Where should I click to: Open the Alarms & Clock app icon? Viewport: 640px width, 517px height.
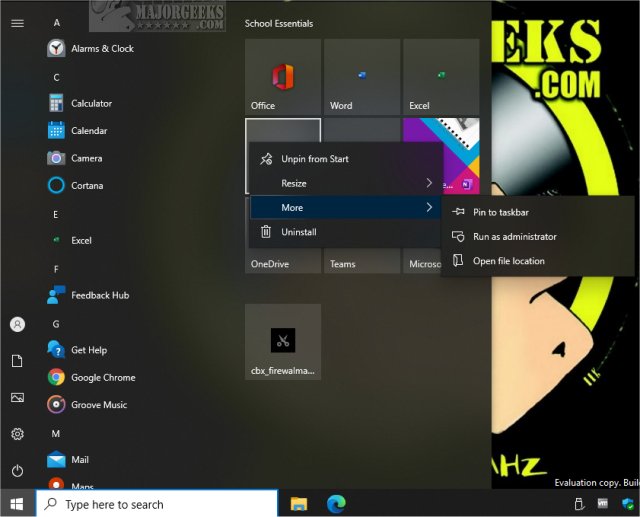pos(56,49)
